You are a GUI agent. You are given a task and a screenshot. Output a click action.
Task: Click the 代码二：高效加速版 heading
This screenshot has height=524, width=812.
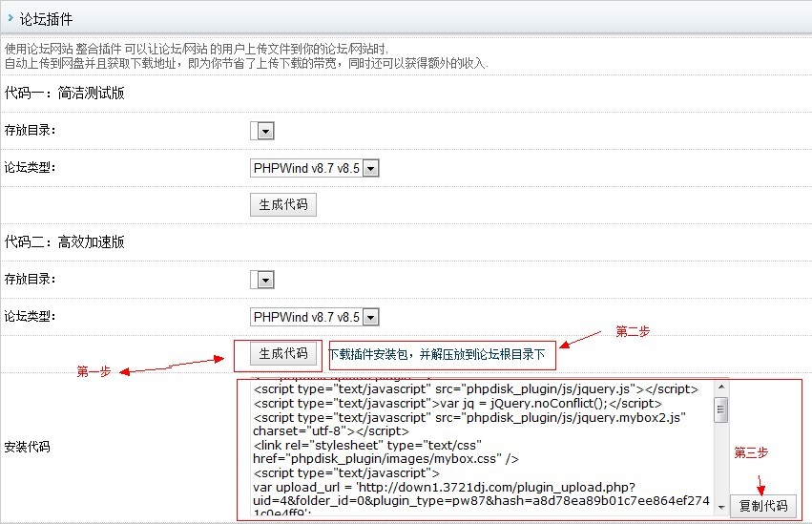pyautogui.click(x=65, y=241)
